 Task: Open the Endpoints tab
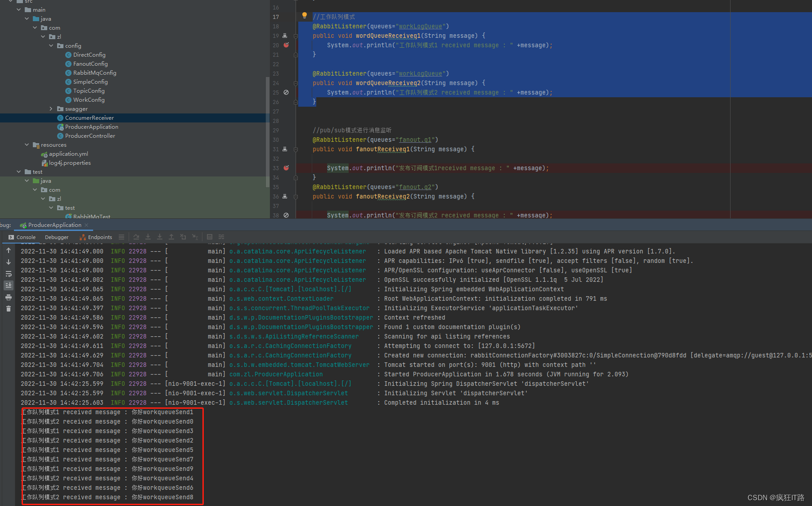[x=96, y=237]
